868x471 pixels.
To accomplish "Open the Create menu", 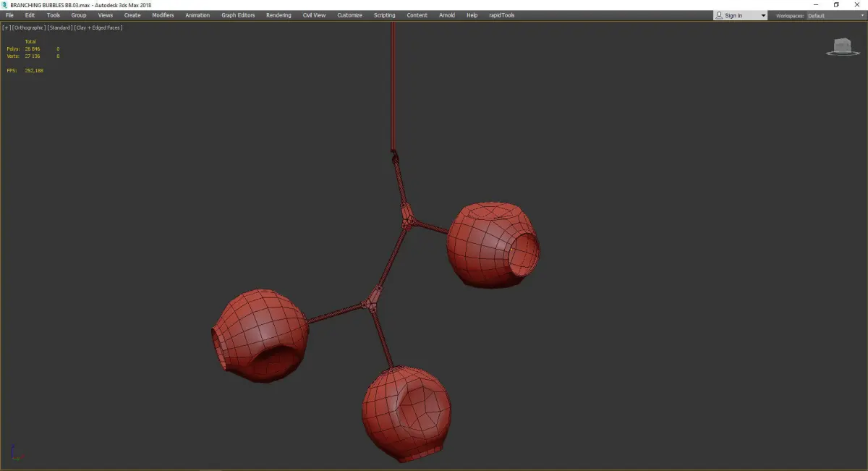I will pos(132,15).
